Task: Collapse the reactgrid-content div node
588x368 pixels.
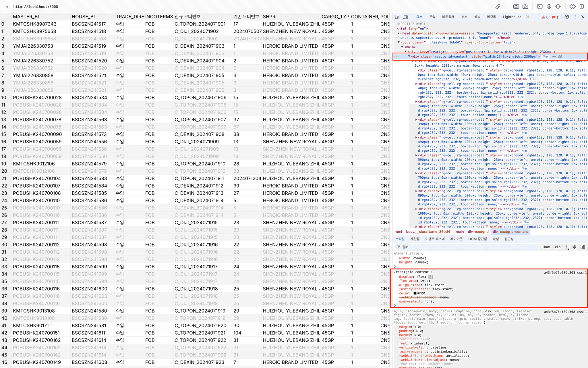Action: point(409,57)
